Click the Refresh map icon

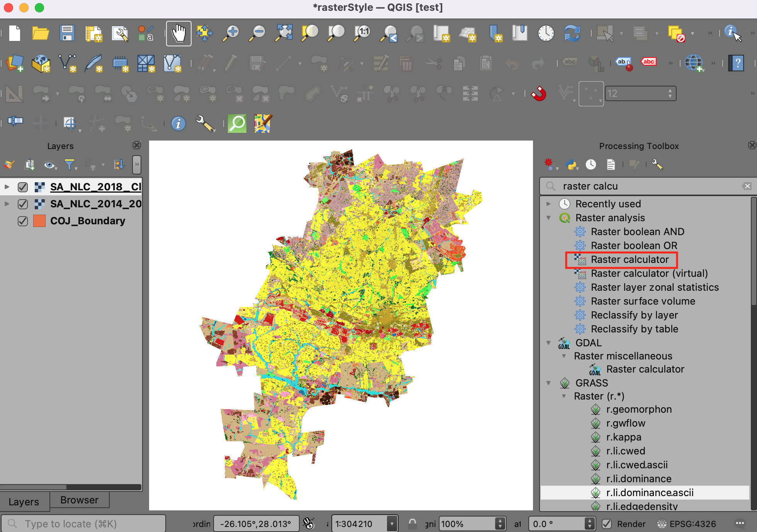[572, 33]
